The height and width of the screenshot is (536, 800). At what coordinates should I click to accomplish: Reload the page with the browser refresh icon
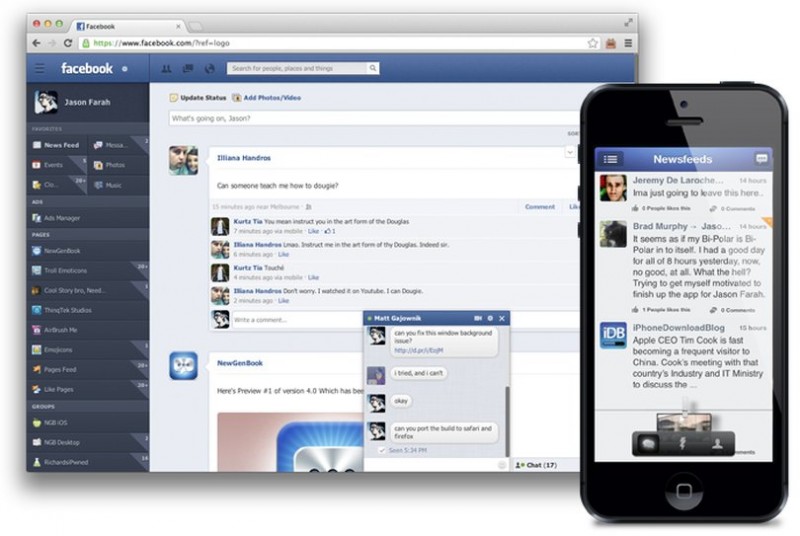(68, 43)
